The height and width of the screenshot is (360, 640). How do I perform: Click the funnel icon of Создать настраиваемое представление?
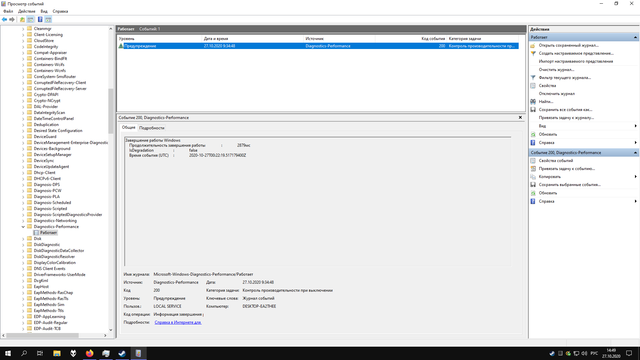533,53
